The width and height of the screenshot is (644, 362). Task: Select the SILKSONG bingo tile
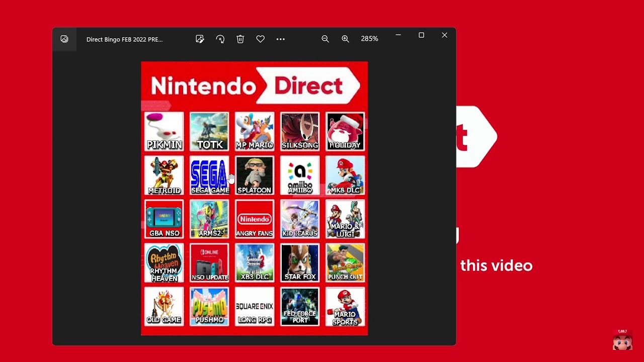[300, 131]
